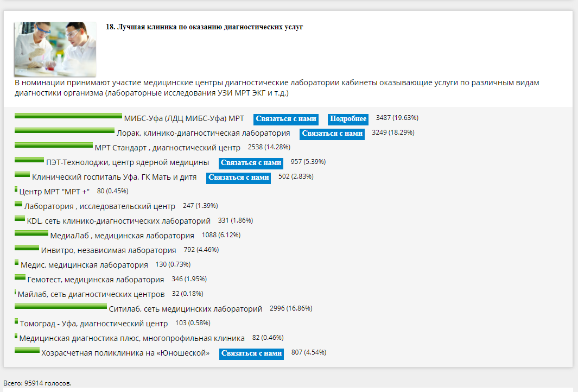This screenshot has width=578, height=392.
Task: Click the МИБС-Уфа (ЛДЦ МИБС-Уфа) МРТ entry
Action: (184, 118)
